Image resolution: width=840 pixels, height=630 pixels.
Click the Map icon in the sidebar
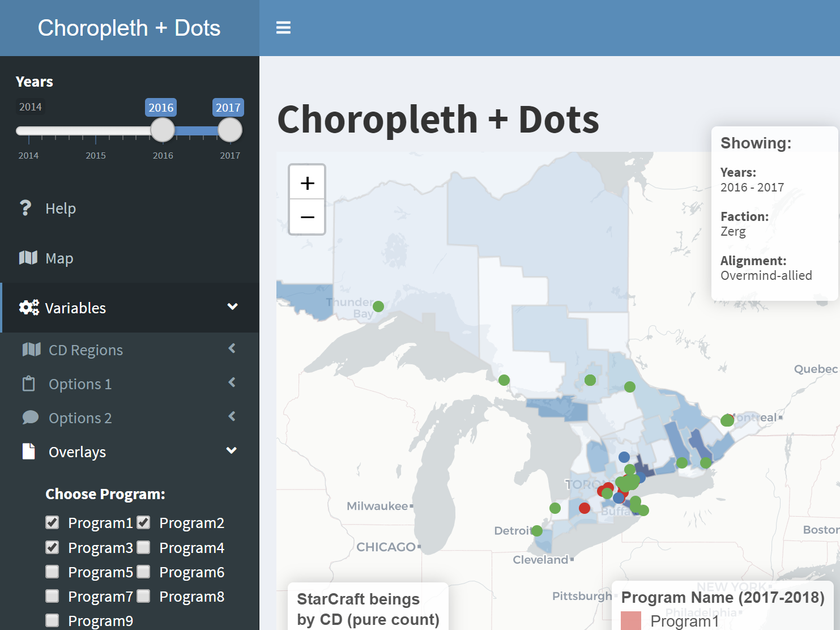tap(28, 258)
